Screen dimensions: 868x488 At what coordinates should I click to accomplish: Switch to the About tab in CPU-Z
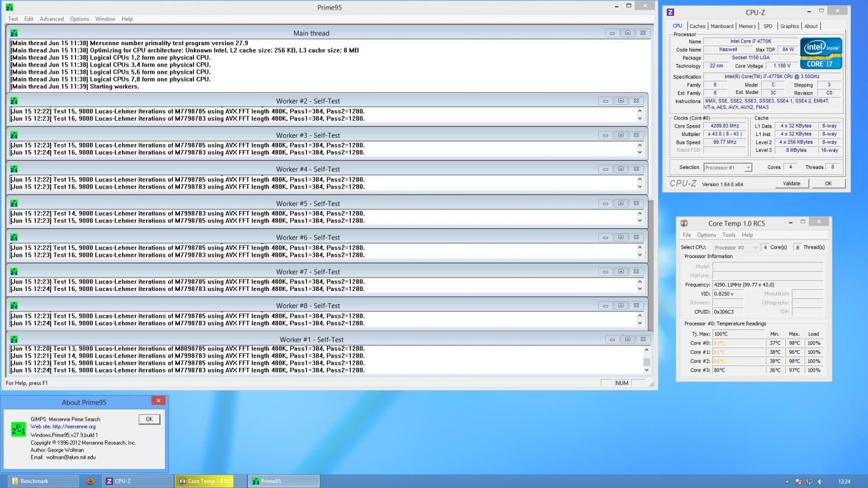811,26
